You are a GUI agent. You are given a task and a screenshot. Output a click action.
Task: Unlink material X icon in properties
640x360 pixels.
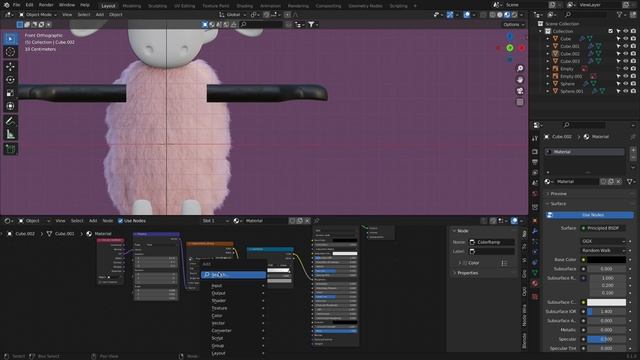619,182
